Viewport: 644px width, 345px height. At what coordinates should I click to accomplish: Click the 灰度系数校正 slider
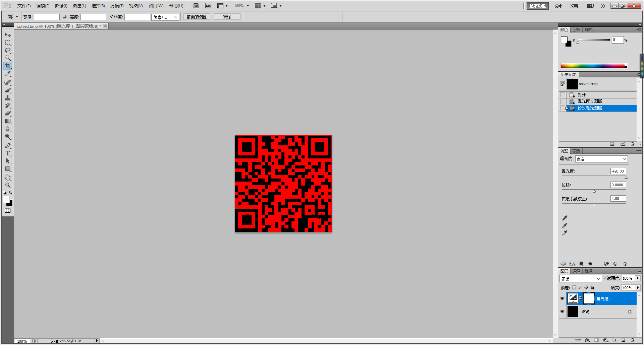594,204
